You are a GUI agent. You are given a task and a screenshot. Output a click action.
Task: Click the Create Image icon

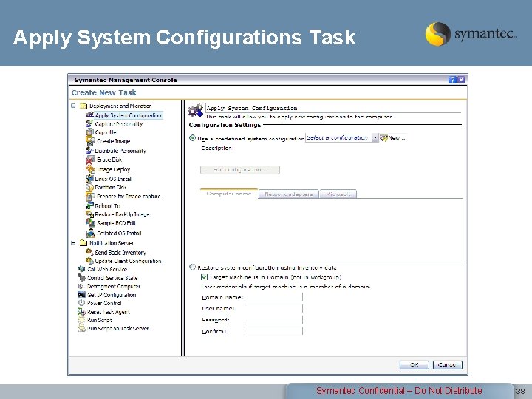click(90, 141)
